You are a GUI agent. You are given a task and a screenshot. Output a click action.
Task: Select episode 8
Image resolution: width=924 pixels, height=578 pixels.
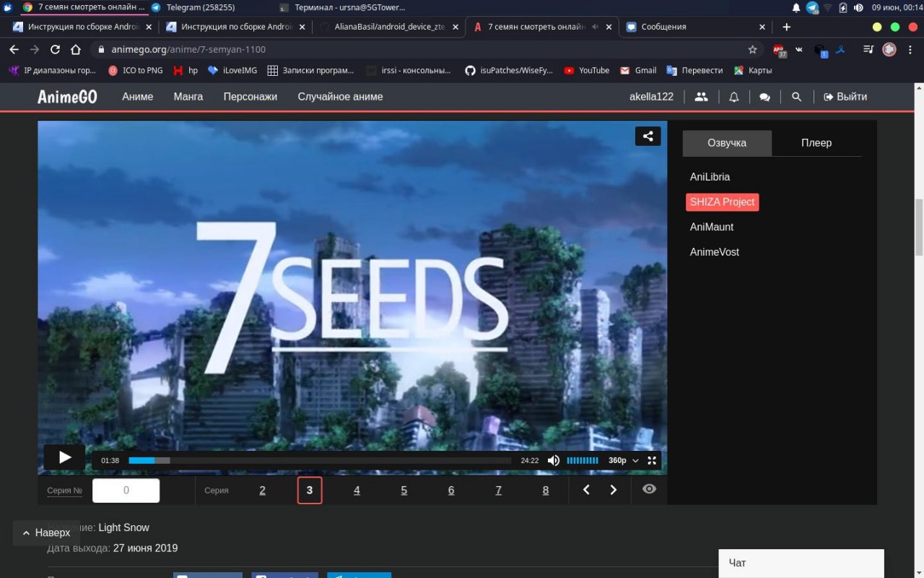[x=545, y=490]
